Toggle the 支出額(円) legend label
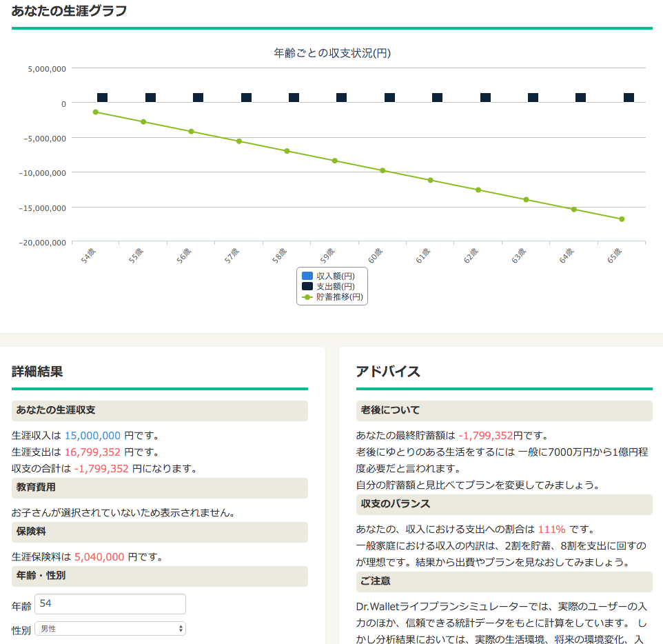This screenshot has width=663, height=644. (336, 286)
